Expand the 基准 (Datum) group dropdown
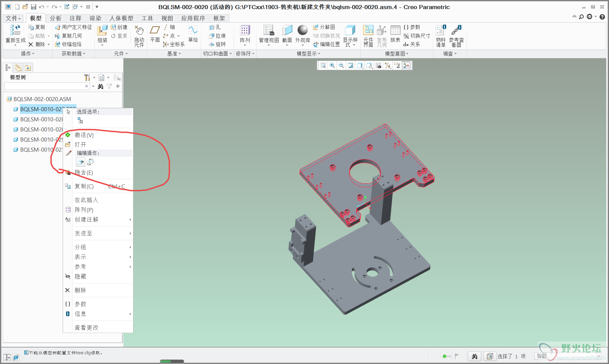 pos(174,54)
